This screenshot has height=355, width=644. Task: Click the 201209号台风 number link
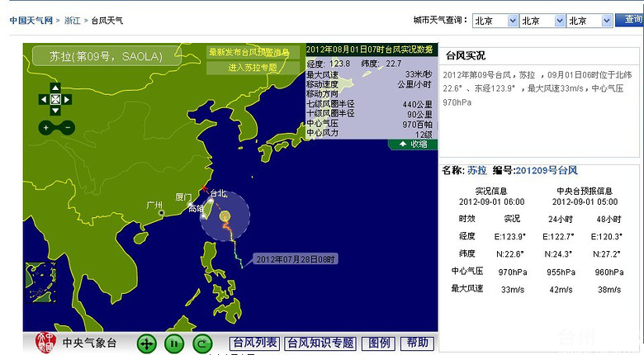(x=547, y=171)
